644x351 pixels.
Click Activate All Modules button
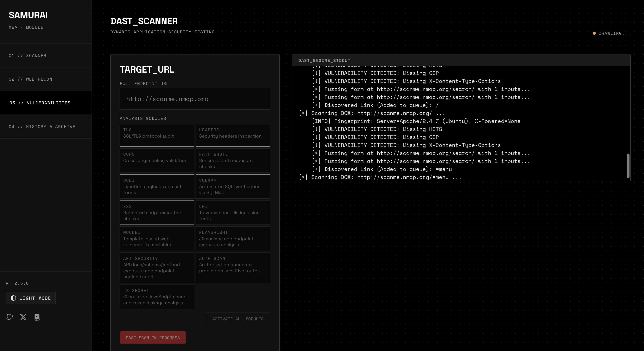238,319
